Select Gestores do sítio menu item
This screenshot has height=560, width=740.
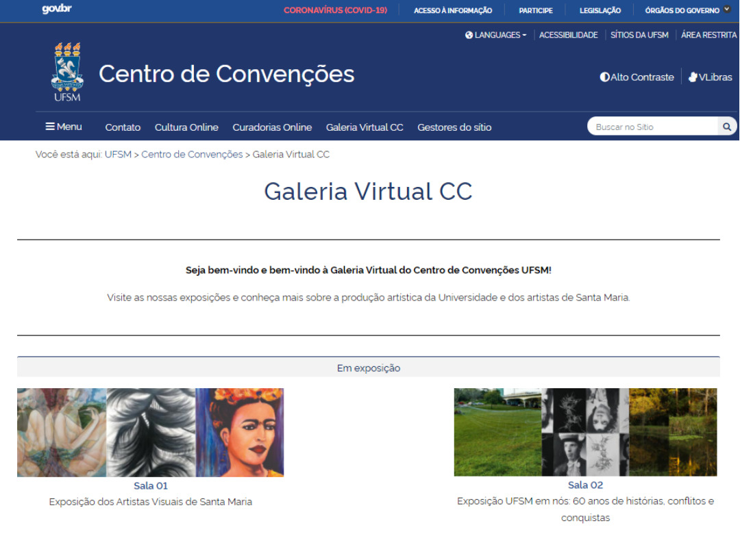[x=454, y=127]
